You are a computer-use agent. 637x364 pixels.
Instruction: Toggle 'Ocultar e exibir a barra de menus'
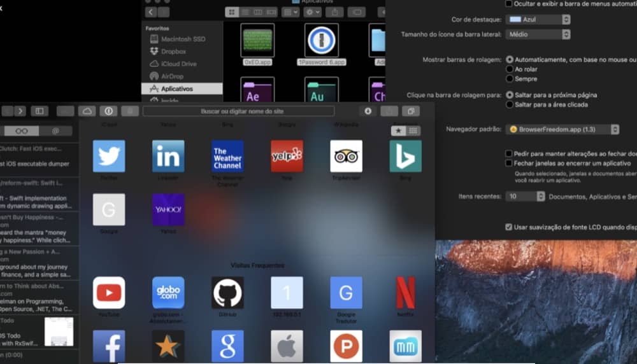[508, 4]
